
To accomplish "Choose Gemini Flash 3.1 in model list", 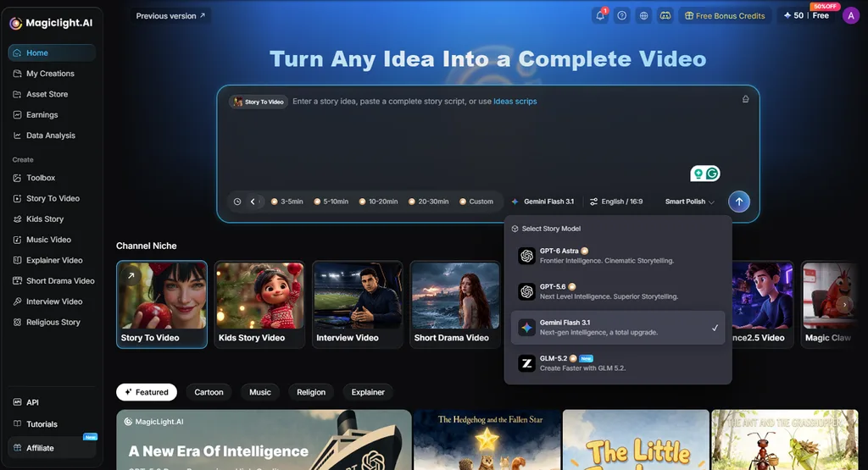I will [x=618, y=328].
